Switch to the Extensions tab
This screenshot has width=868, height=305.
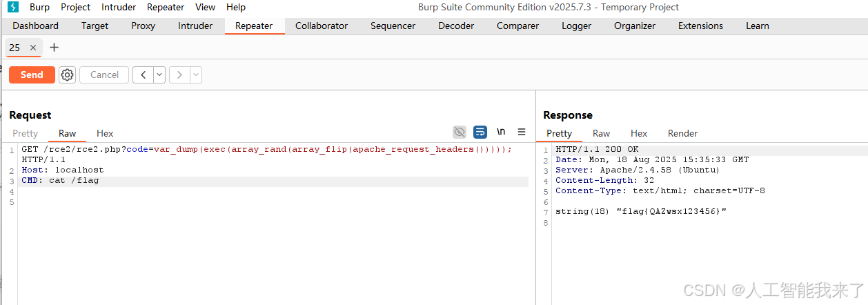click(x=700, y=26)
